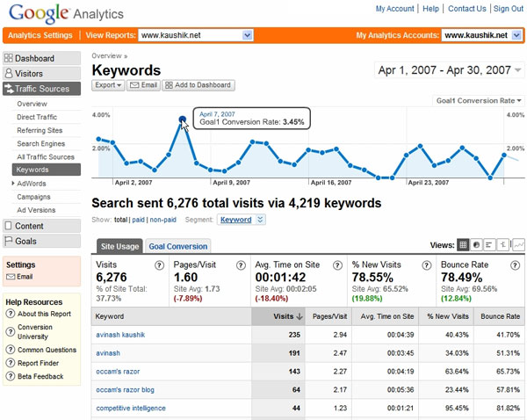Expand the AdWords submenu

(14, 183)
